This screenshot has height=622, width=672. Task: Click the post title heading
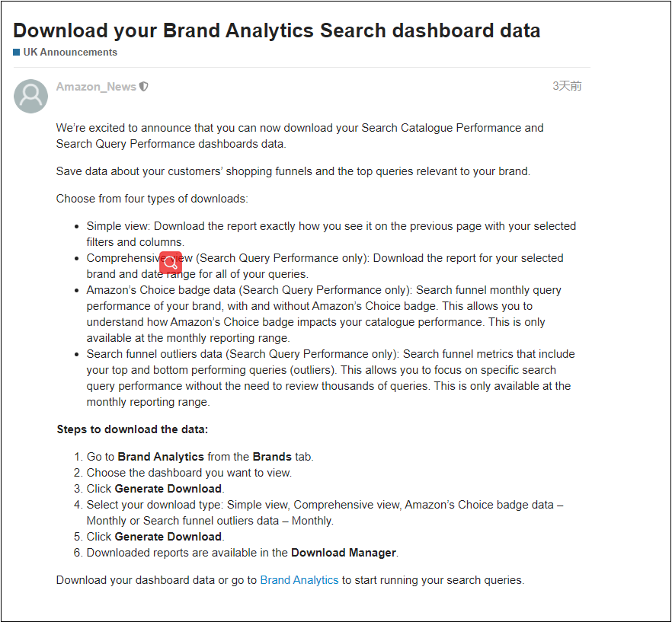coord(277,30)
